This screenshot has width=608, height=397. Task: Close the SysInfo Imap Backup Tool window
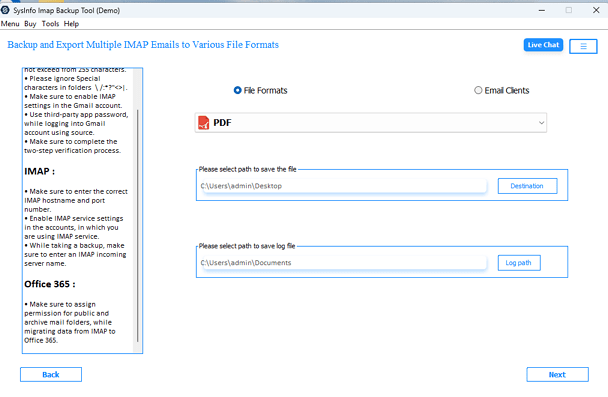(596, 10)
